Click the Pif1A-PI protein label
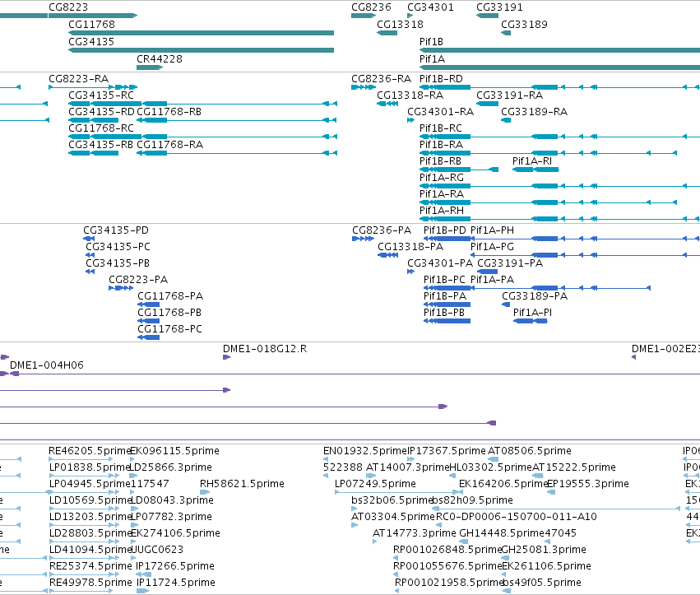 coord(532,313)
